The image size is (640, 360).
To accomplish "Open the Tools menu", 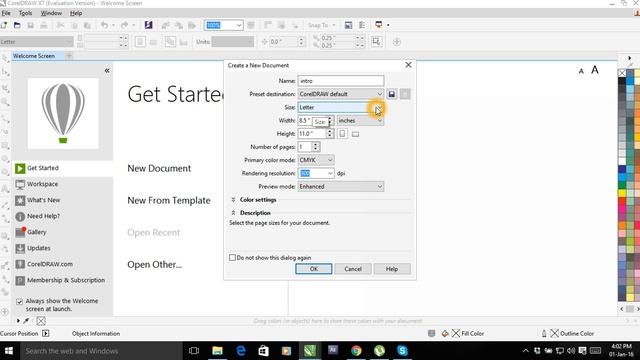I will point(25,13).
